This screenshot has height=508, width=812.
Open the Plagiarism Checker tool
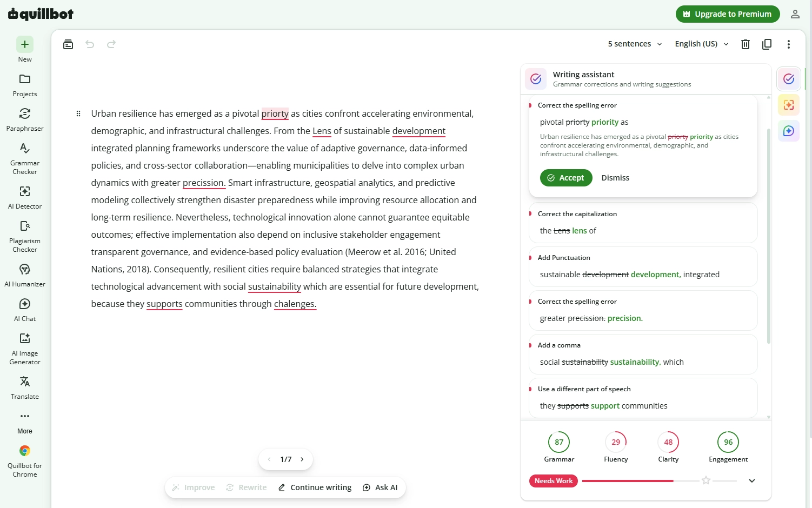pyautogui.click(x=25, y=236)
